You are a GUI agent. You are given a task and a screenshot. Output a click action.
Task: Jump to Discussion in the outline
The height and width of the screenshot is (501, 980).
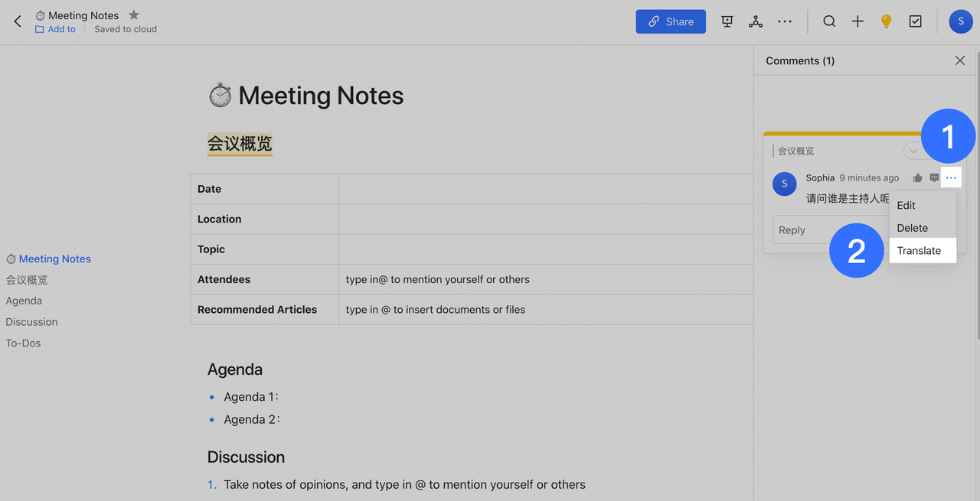coord(31,322)
